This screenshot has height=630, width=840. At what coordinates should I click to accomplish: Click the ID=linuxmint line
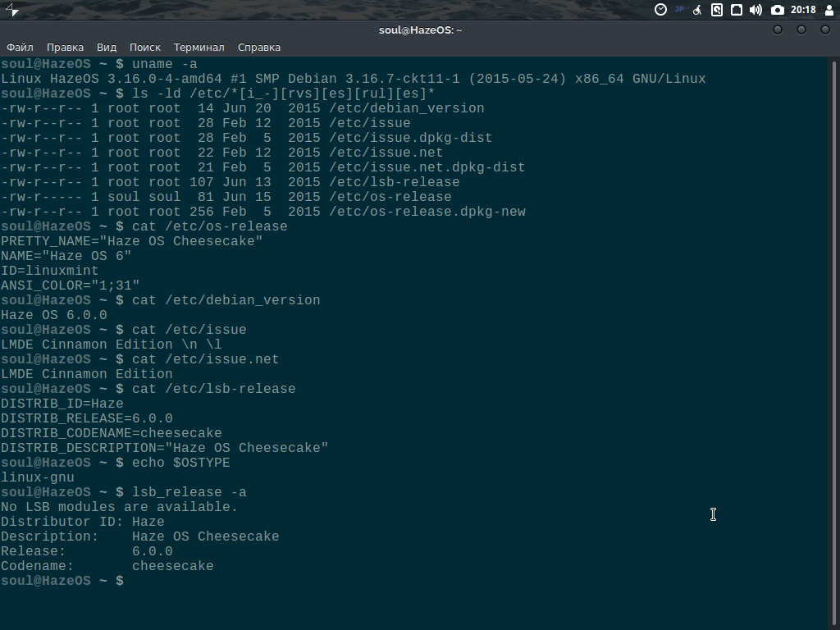(x=50, y=271)
